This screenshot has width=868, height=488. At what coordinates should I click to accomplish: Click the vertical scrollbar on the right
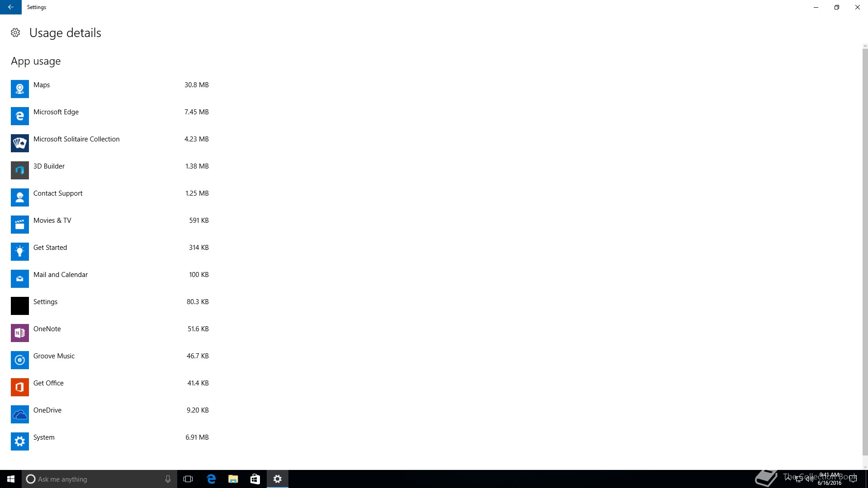865,252
